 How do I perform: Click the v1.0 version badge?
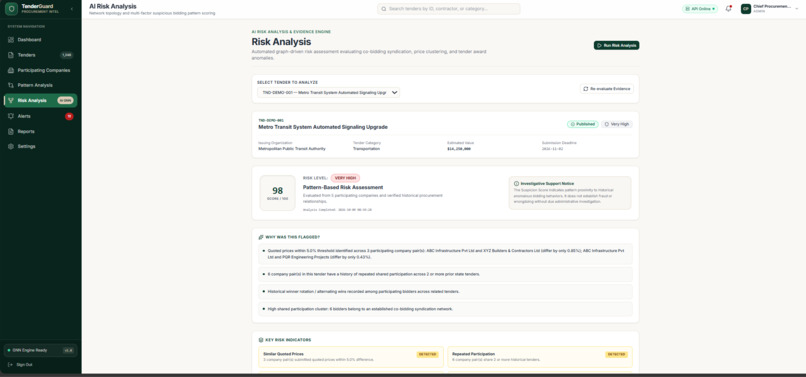click(x=68, y=350)
